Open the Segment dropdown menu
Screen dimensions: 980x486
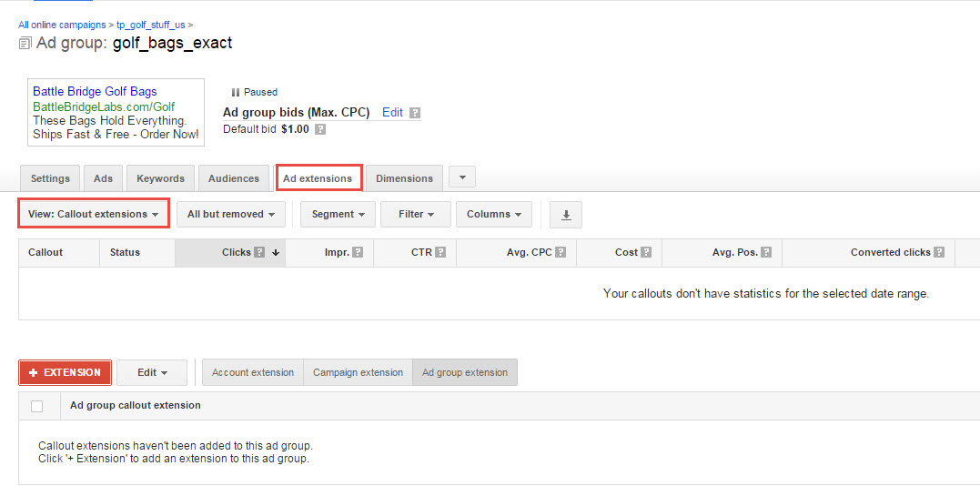coord(337,215)
